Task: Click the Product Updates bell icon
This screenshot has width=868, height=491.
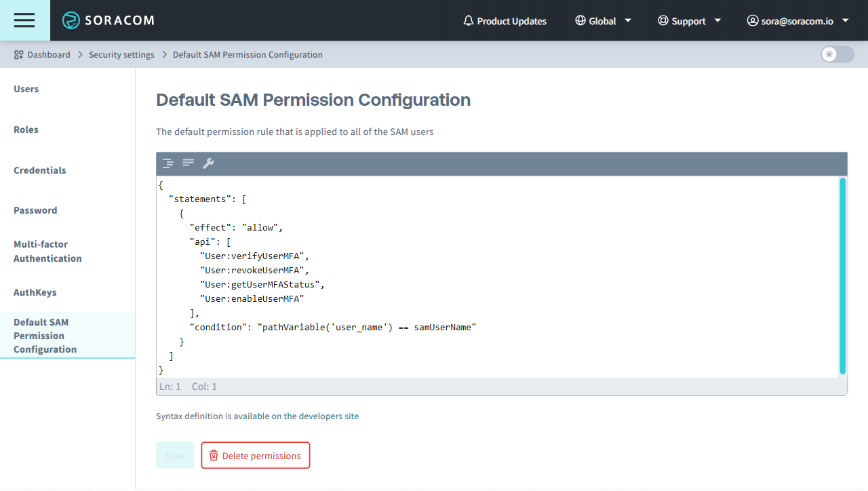Action: pyautogui.click(x=469, y=21)
